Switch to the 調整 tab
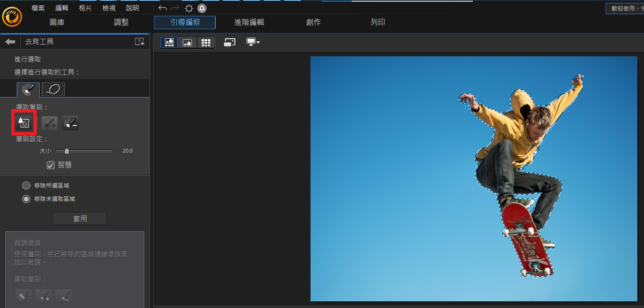The width and height of the screenshot is (644, 308). pos(121,23)
